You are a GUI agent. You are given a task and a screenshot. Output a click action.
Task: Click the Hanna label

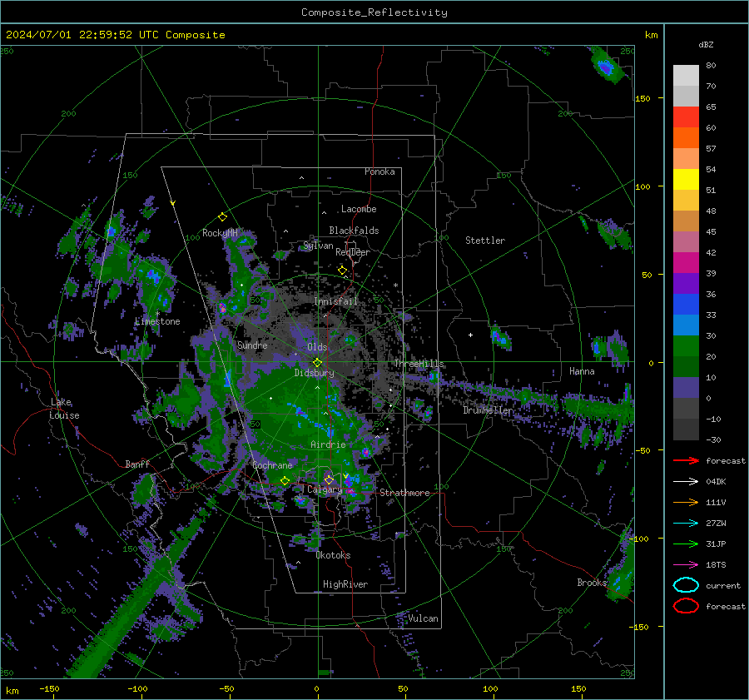click(582, 371)
